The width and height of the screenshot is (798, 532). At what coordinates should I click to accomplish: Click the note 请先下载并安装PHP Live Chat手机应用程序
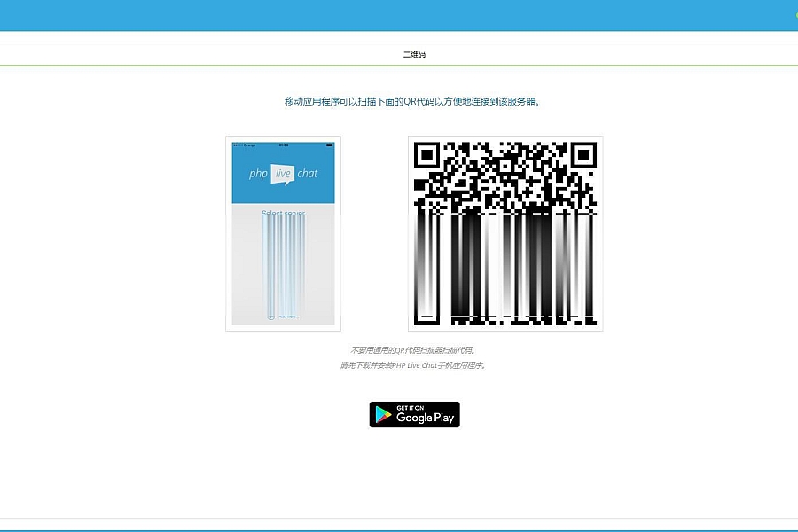coord(412,365)
